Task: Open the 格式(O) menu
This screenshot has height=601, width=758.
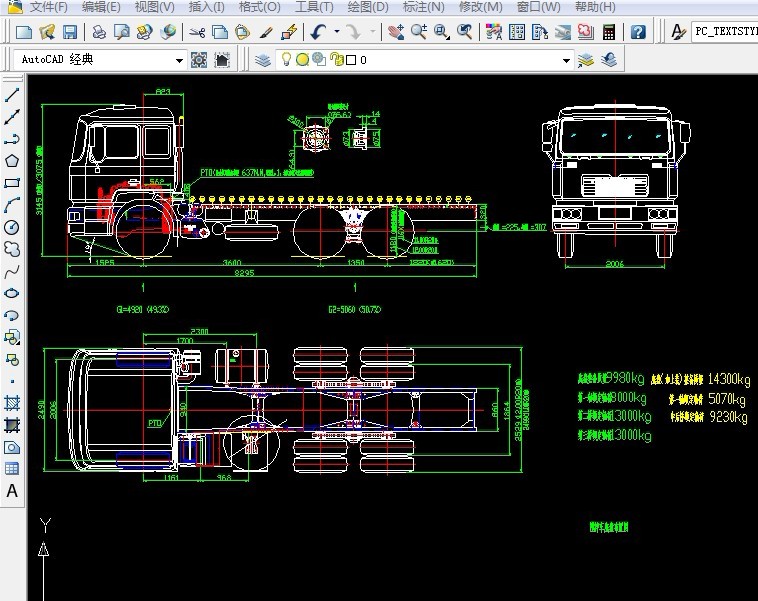Action: 259,7
